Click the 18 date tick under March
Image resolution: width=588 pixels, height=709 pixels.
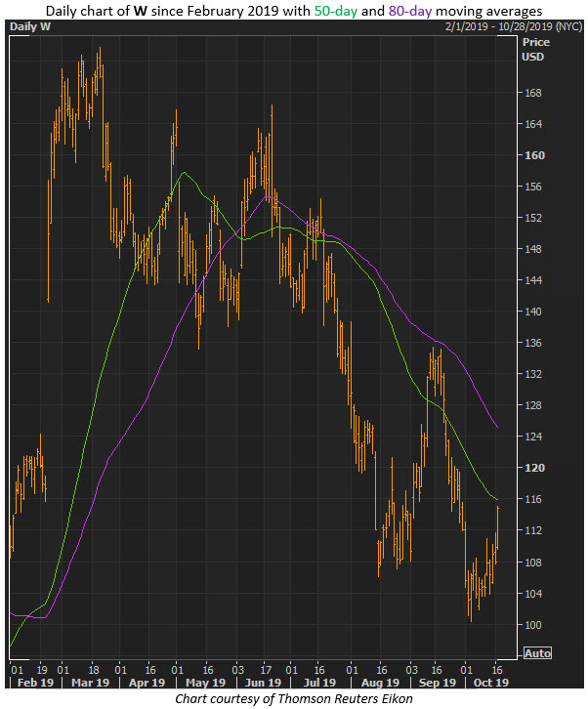tap(94, 670)
